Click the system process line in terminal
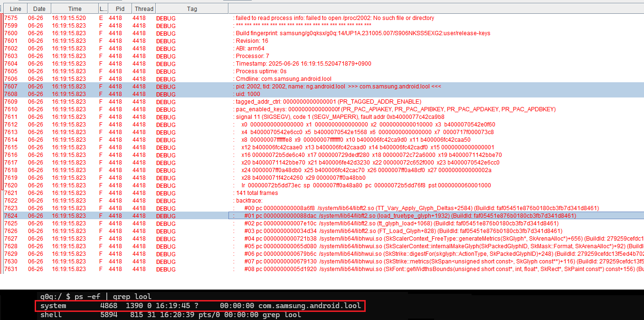This screenshot has height=320, width=644. point(200,306)
